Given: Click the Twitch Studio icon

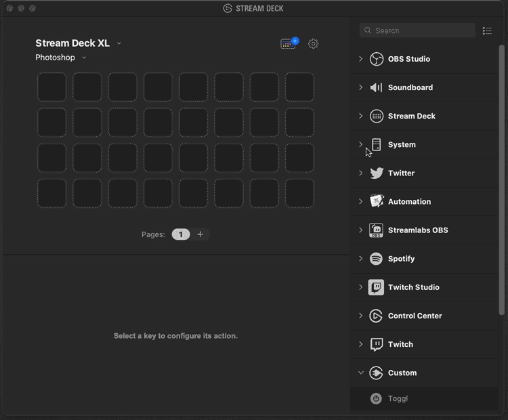Looking at the screenshot, I should [x=376, y=287].
